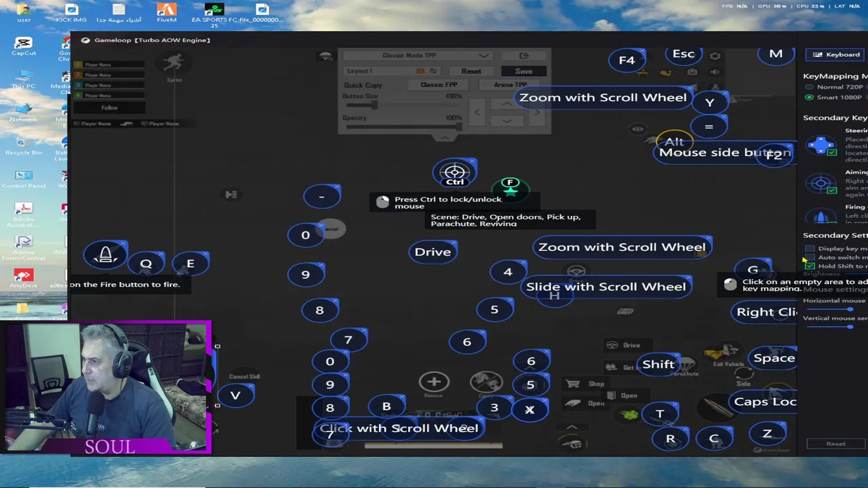Open the EA SPORTS FC 25 shortcut
The image size is (868, 488).
[214, 14]
